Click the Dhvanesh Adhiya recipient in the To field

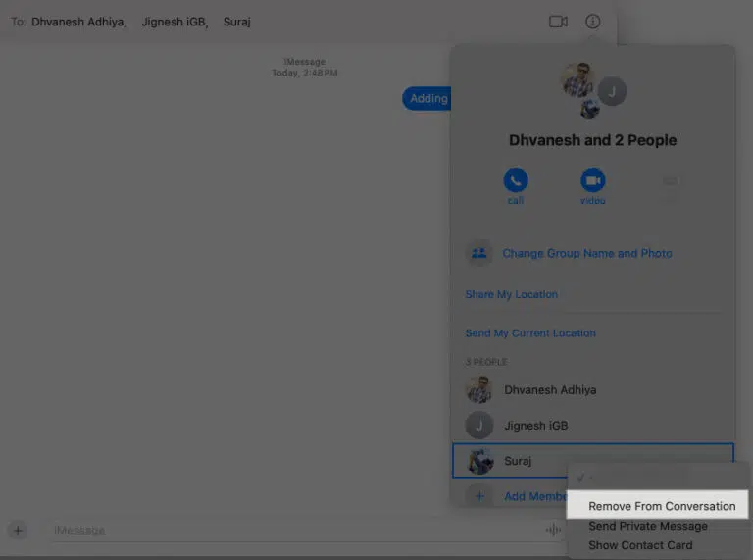coord(78,22)
